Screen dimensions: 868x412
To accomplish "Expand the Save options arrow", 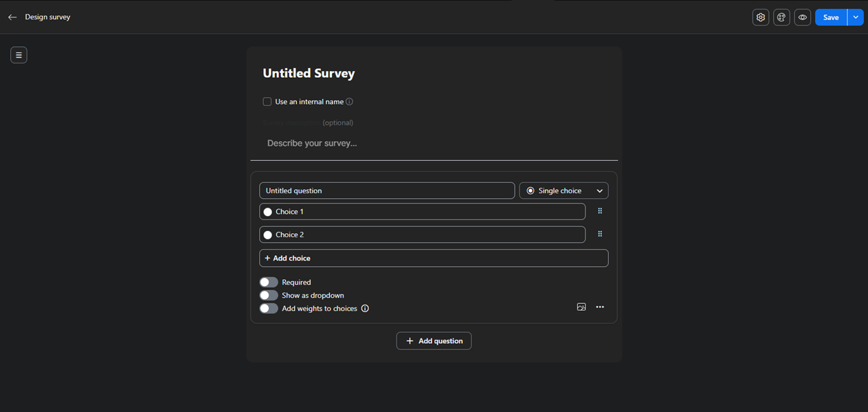I will coord(856,17).
